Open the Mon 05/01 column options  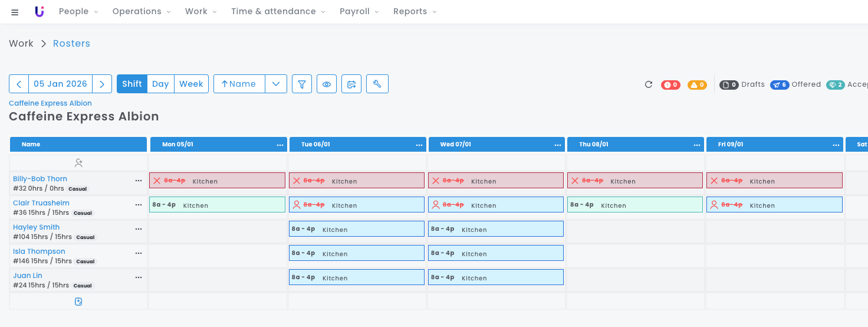point(280,145)
